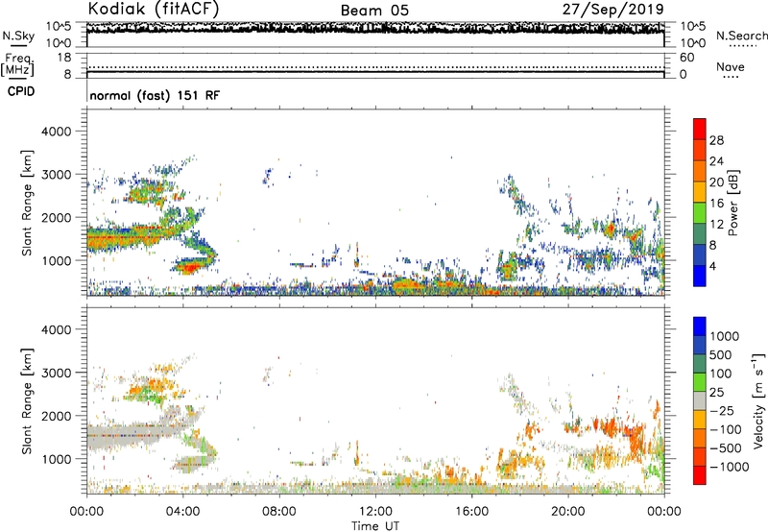Click the noise trace in the N.Sky panel
Screen dimensions: 768x532
(x=375, y=29)
